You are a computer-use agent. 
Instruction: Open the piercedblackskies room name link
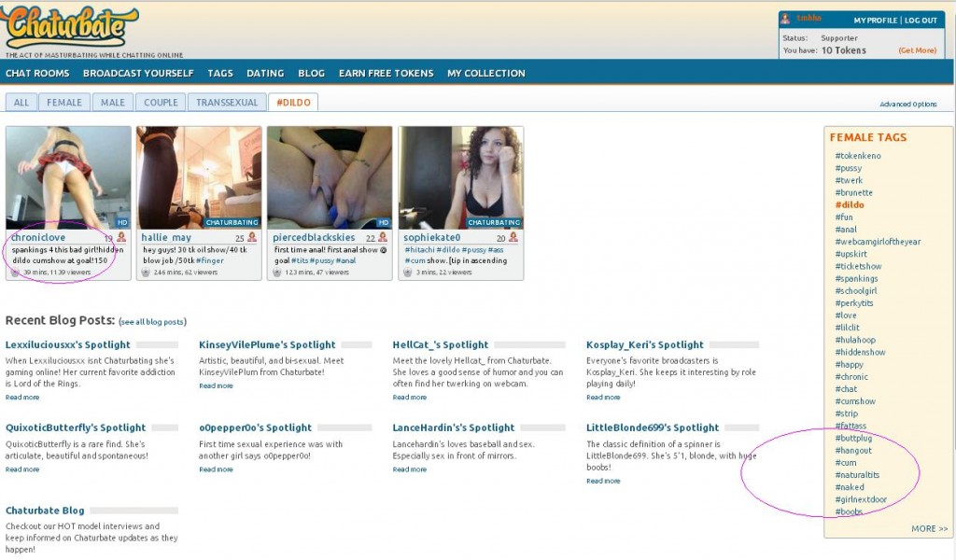click(x=314, y=238)
